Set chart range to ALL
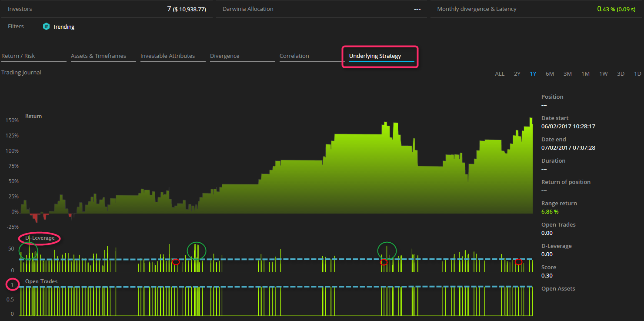This screenshot has height=321, width=644. (x=500, y=74)
